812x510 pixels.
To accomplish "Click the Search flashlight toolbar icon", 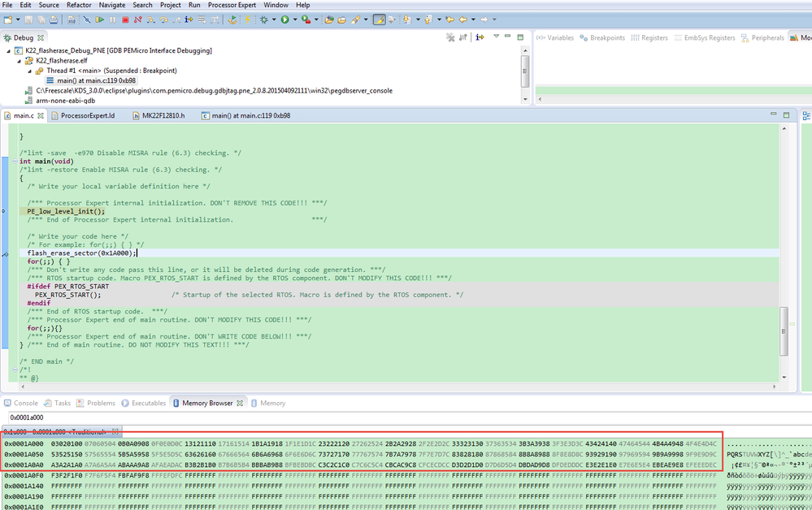I will coord(355,19).
